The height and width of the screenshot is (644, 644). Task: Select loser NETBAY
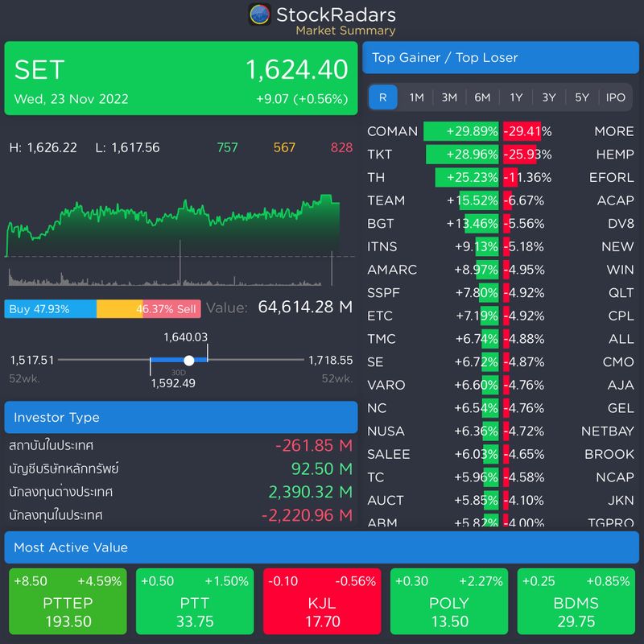(608, 431)
